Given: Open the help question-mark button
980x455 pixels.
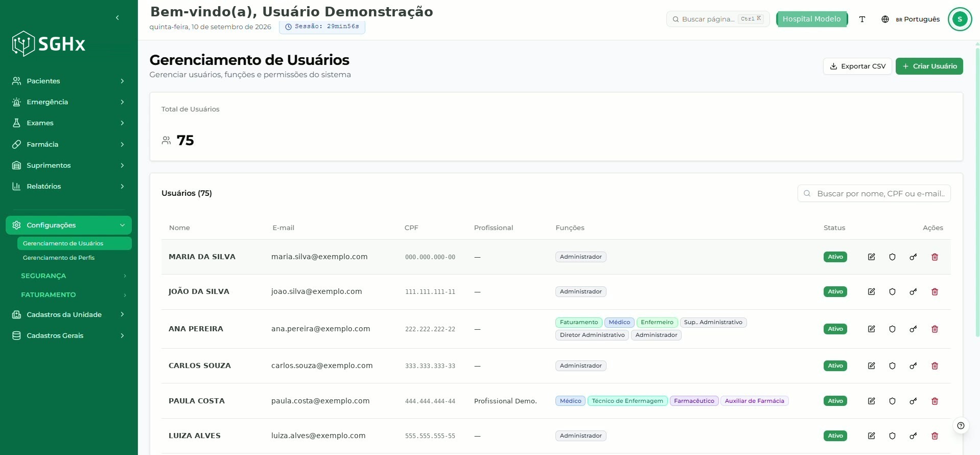Looking at the screenshot, I should 961,425.
